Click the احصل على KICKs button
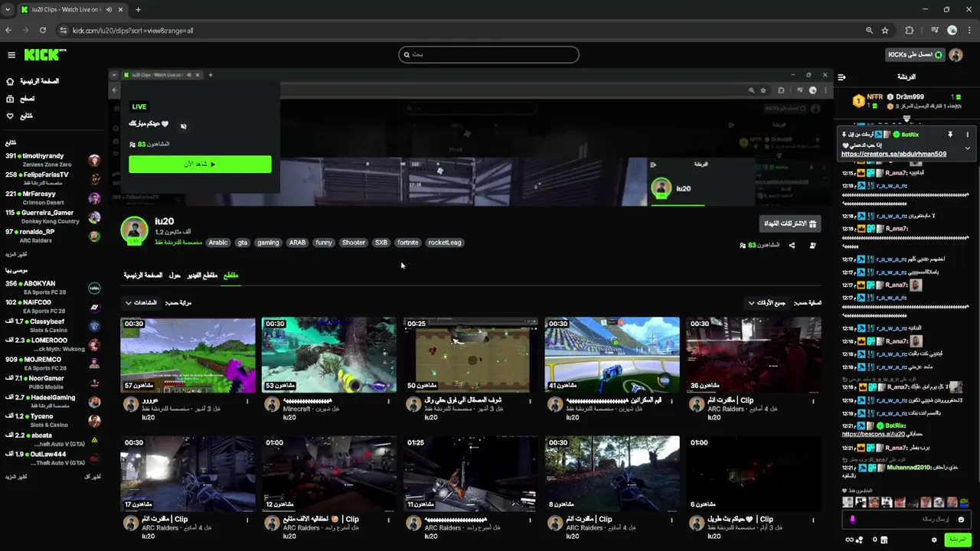This screenshot has height=551, width=980. point(915,55)
